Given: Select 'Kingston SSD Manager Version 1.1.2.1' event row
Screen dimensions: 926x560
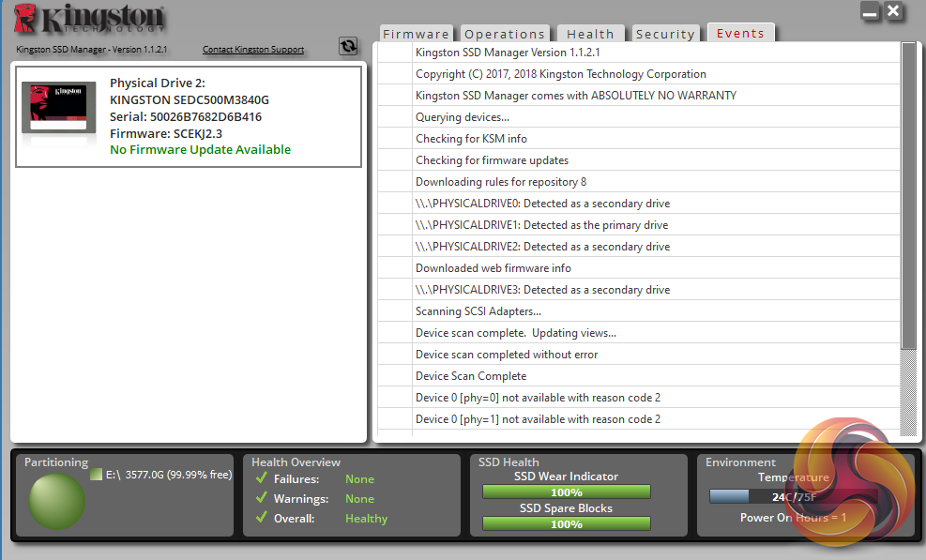Looking at the screenshot, I should click(638, 52).
